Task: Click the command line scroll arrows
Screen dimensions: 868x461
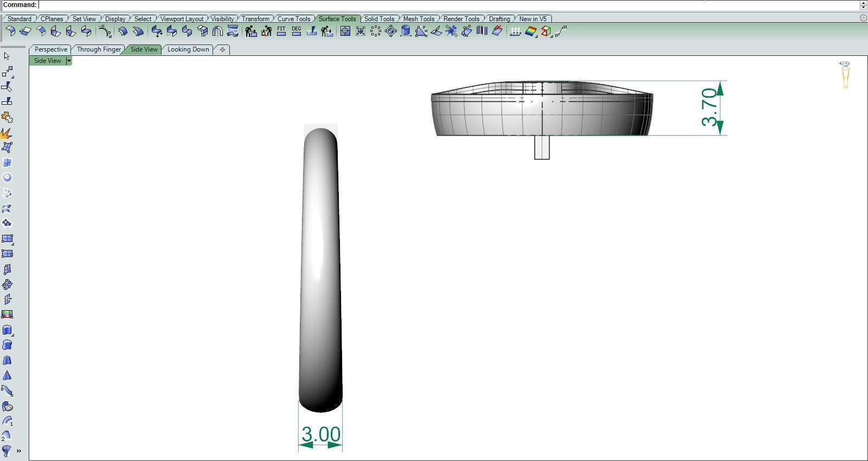Action: tap(864, 5)
